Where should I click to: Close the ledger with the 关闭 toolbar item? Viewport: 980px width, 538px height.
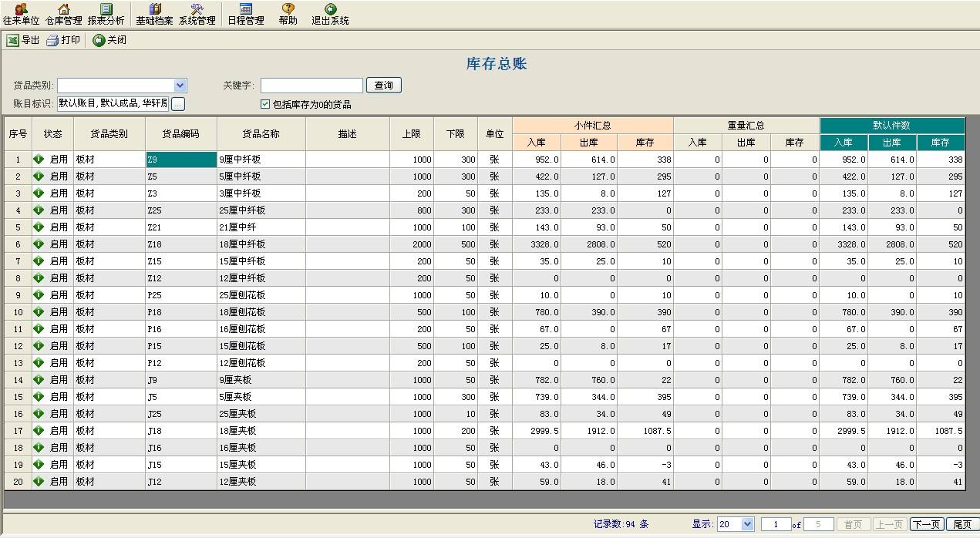click(x=108, y=41)
